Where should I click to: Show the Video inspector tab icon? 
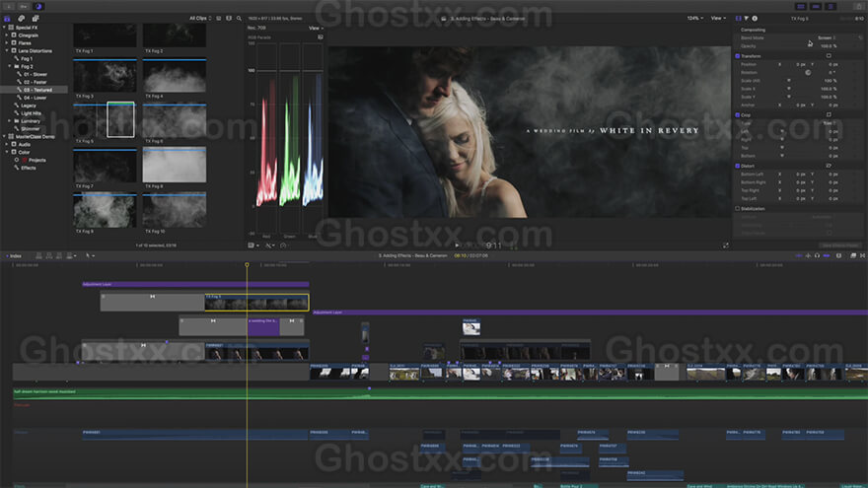pos(739,19)
